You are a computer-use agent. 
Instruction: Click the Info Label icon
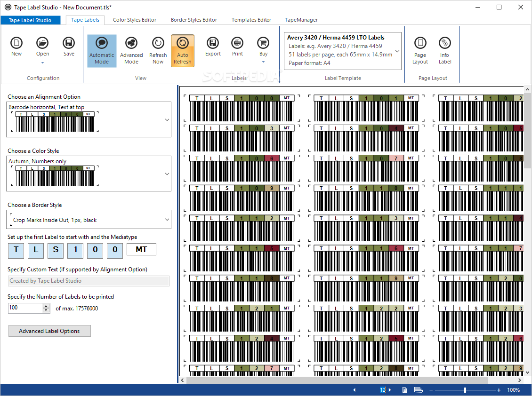445,43
